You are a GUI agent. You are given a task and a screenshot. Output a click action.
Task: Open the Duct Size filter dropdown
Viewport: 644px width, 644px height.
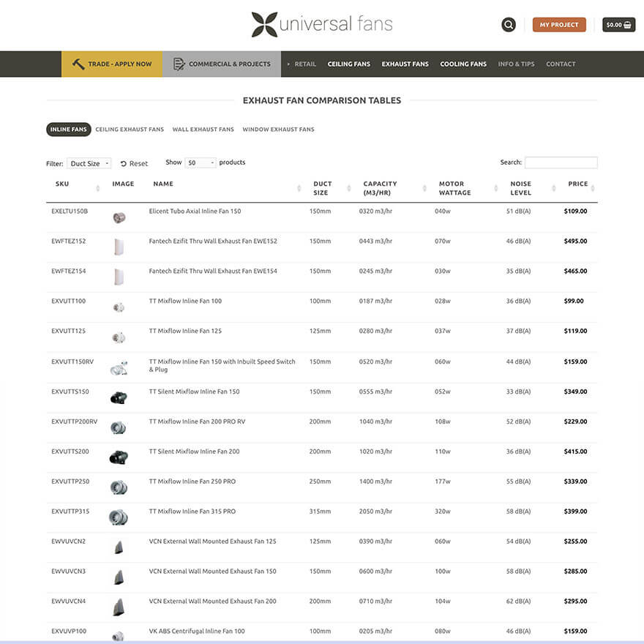point(89,163)
